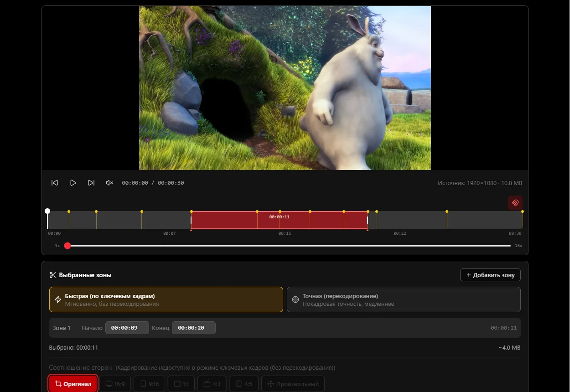Click the white playhead on timeline
This screenshot has width=570, height=392.
47,211
